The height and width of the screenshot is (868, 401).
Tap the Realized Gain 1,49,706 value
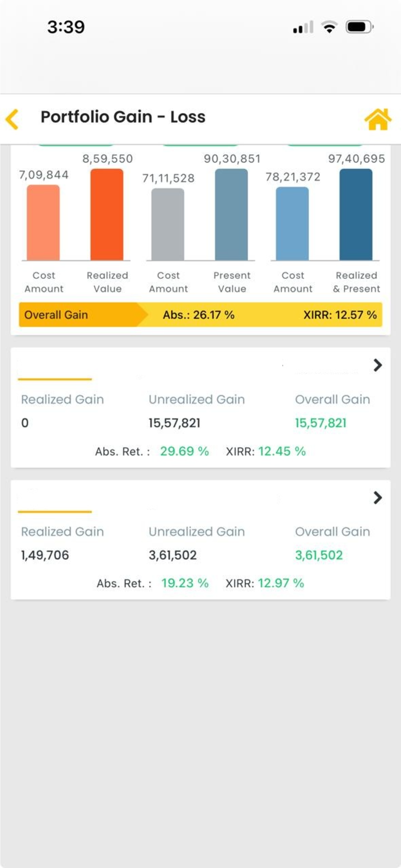tap(45, 555)
